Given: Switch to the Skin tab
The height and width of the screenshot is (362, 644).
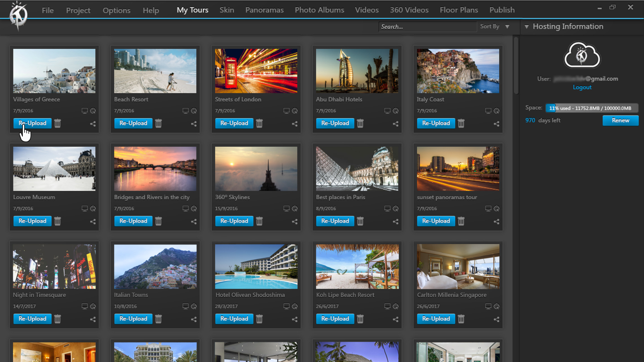Looking at the screenshot, I should [x=227, y=10].
